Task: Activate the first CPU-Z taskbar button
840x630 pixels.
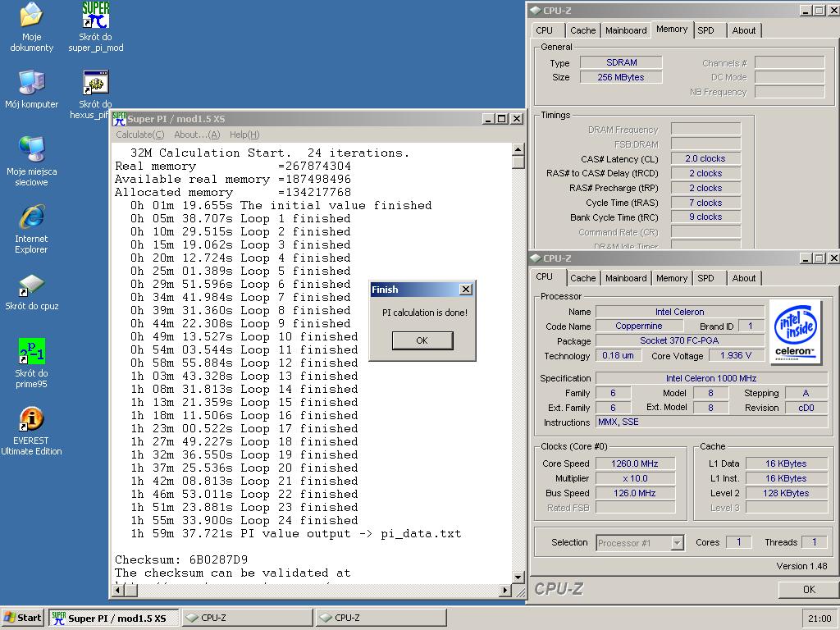Action: click(x=248, y=618)
